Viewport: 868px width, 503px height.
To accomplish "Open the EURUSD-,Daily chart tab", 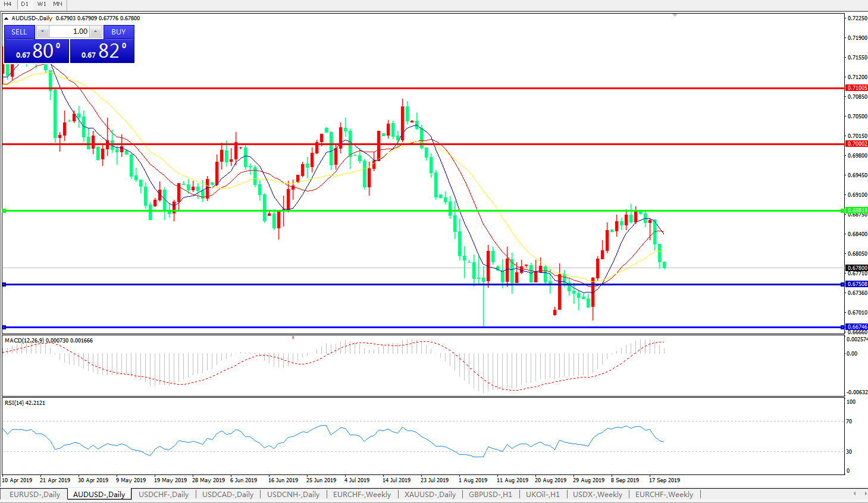I will point(35,494).
